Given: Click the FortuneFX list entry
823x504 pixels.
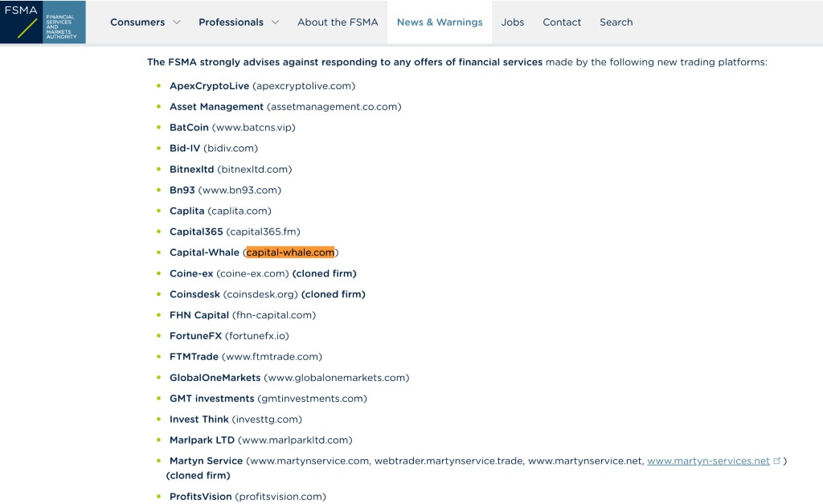Looking at the screenshot, I should pos(229,335).
